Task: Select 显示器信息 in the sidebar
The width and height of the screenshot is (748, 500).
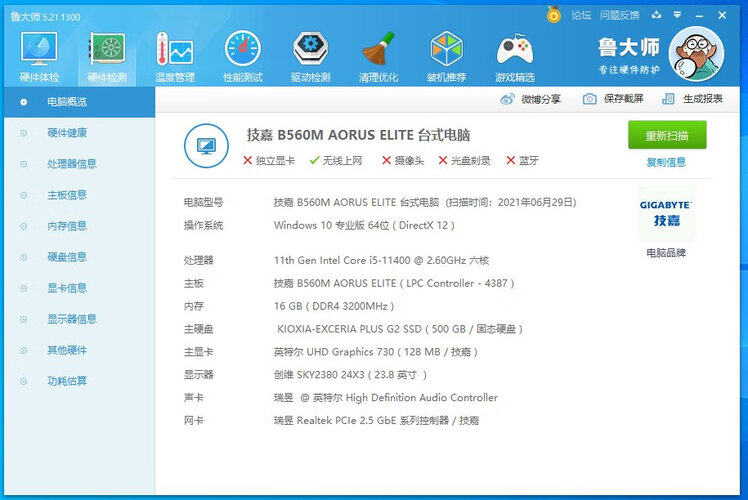Action: pos(79,319)
